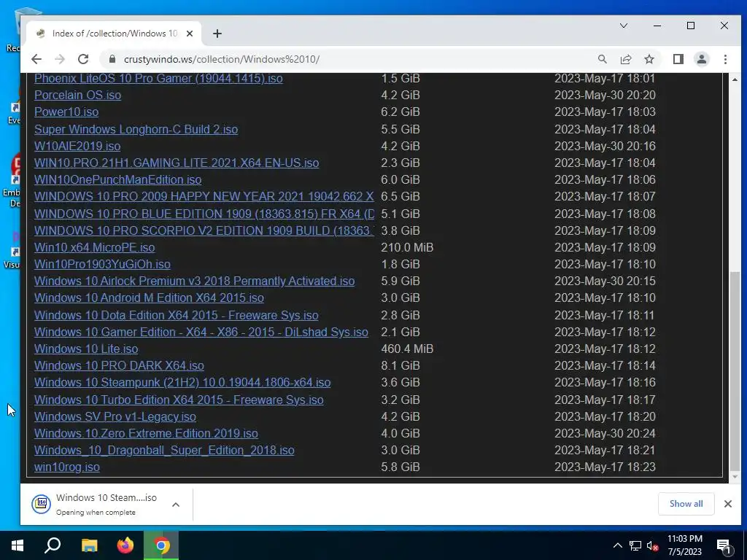
Task: Open taskbar search
Action: pos(53,545)
